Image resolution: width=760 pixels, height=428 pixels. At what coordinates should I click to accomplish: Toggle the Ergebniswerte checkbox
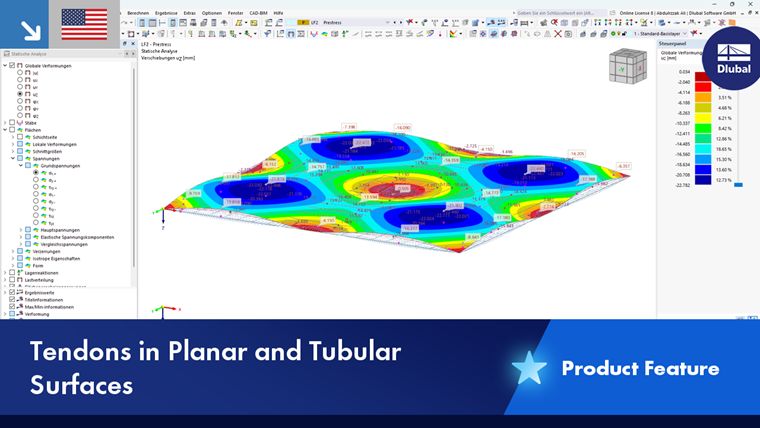[x=12, y=292]
